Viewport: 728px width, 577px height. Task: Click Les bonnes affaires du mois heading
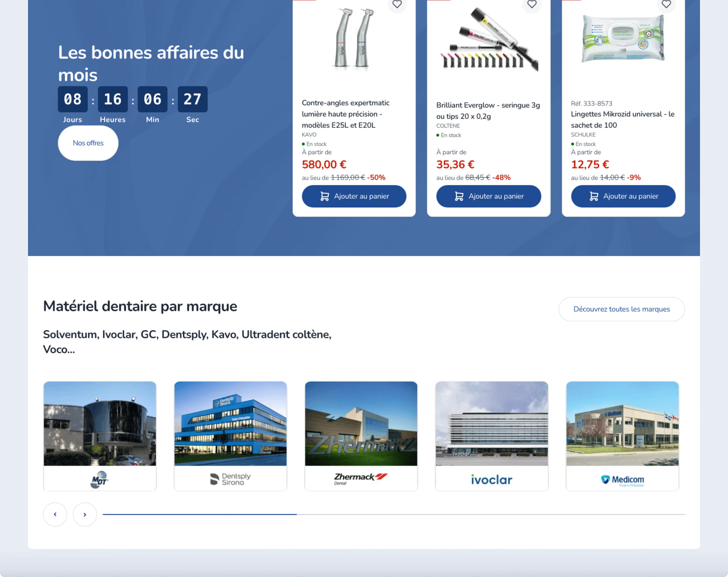click(x=151, y=64)
